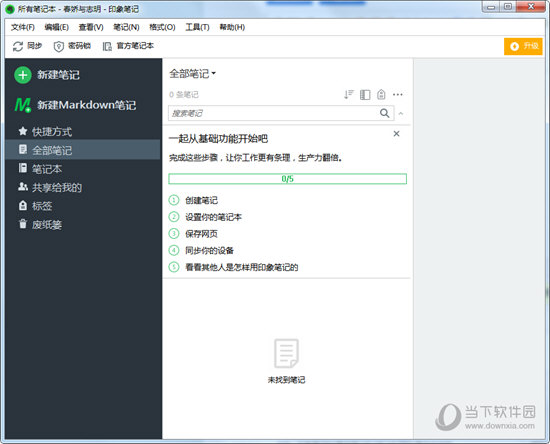The image size is (550, 444).
Task: Open Trash (废纸篓) in the sidebar
Action: (40, 224)
